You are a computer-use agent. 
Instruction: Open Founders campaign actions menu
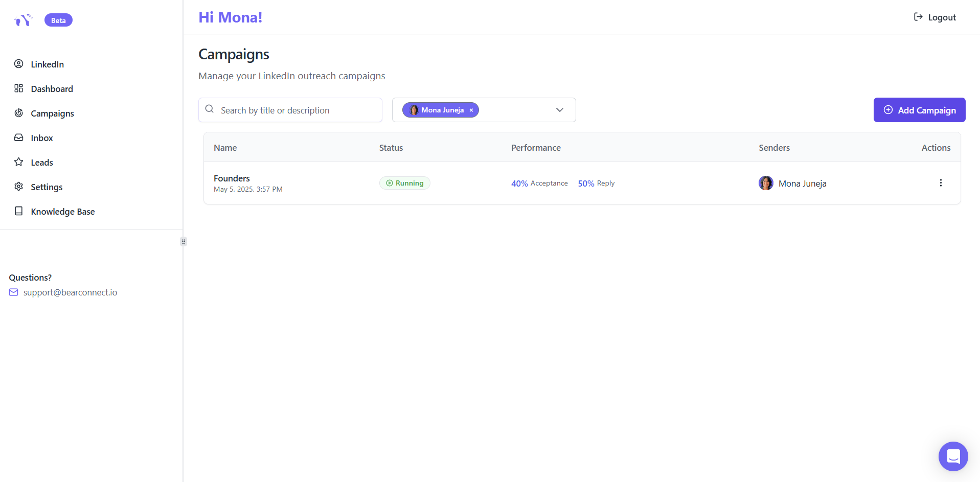coord(941,183)
